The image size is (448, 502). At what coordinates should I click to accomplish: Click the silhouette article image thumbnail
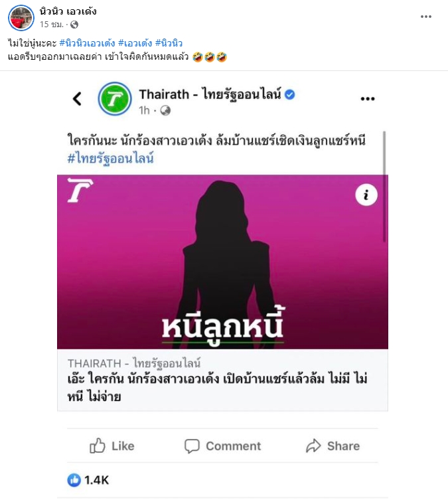coord(223,262)
